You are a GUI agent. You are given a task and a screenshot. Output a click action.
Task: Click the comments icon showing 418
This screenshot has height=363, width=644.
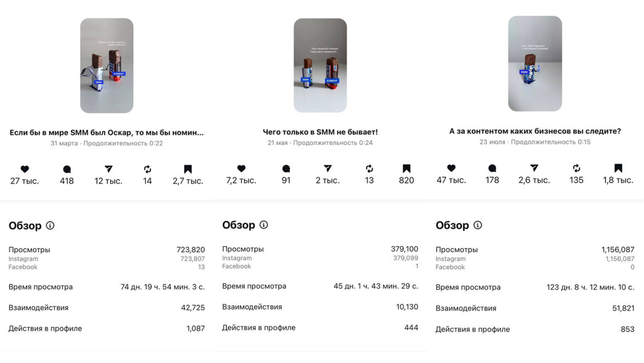pyautogui.click(x=67, y=169)
